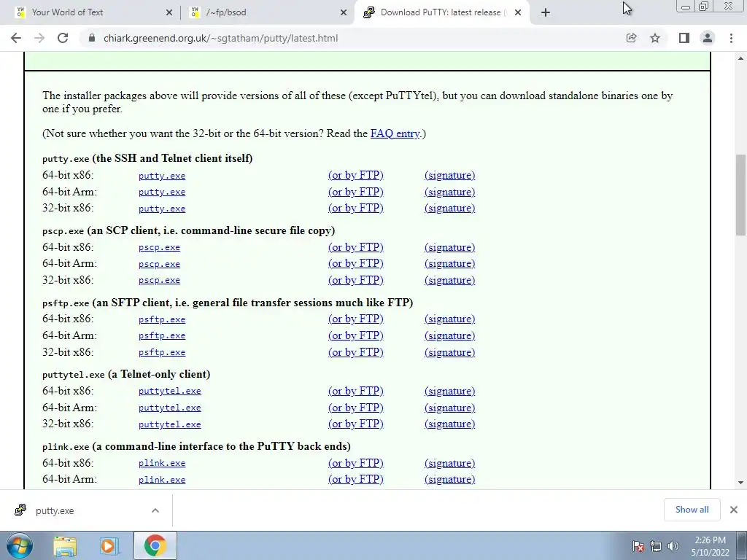Screen dimensions: 747x560
Task: Download 64-bit x86 psftp.exe
Action: [x=162, y=319]
